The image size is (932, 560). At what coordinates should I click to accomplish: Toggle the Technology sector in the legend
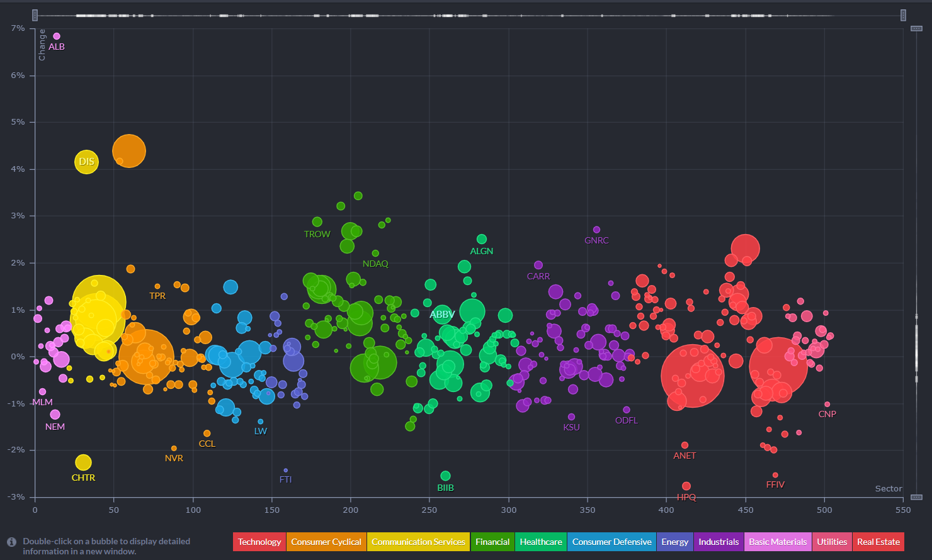click(x=259, y=542)
